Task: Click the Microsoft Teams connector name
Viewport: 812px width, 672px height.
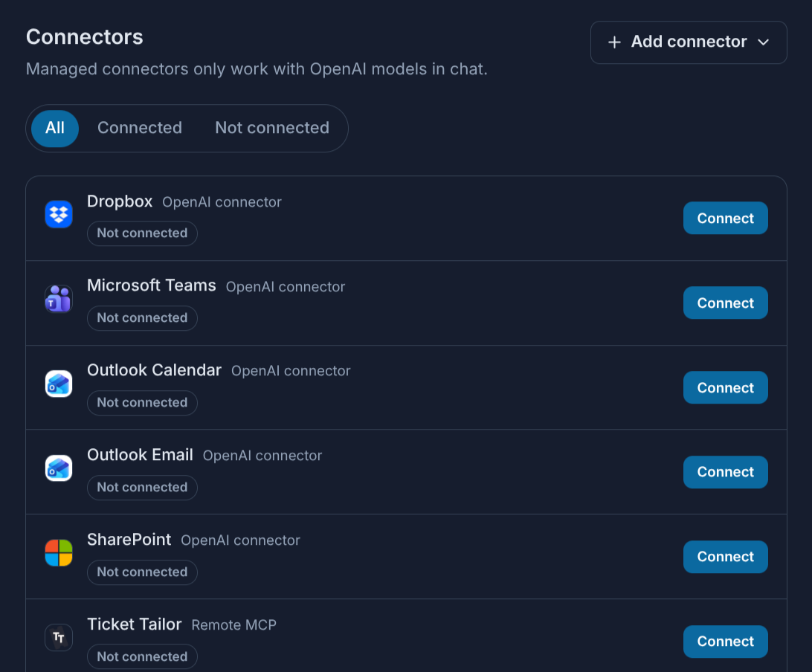Action: click(151, 285)
